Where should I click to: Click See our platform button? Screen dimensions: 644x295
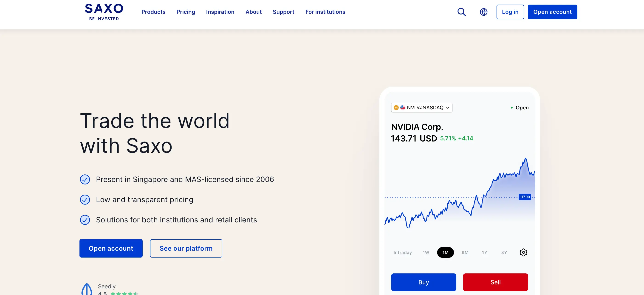pos(186,248)
